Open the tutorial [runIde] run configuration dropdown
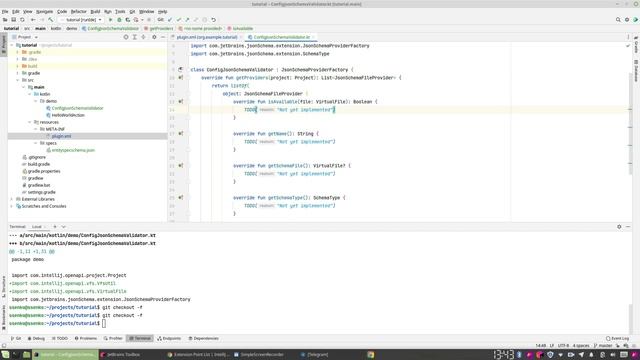The height and width of the screenshot is (360, 640). click(81, 20)
